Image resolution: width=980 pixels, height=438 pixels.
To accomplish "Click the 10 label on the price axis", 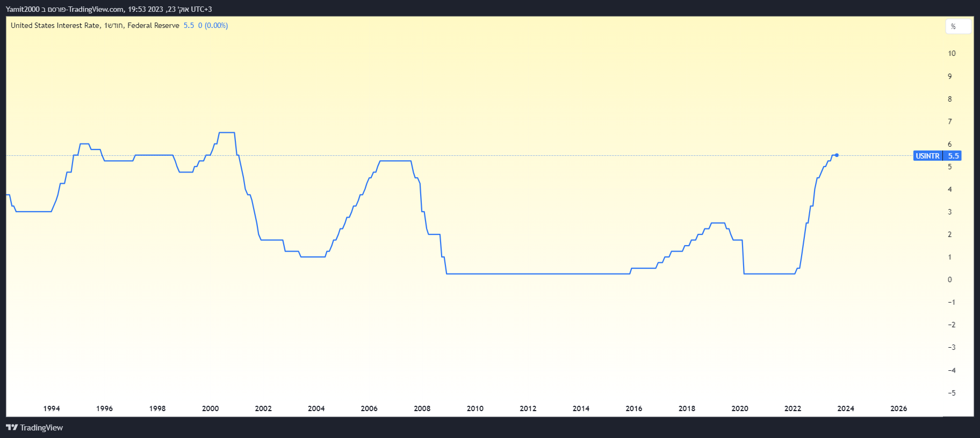I will point(952,53).
